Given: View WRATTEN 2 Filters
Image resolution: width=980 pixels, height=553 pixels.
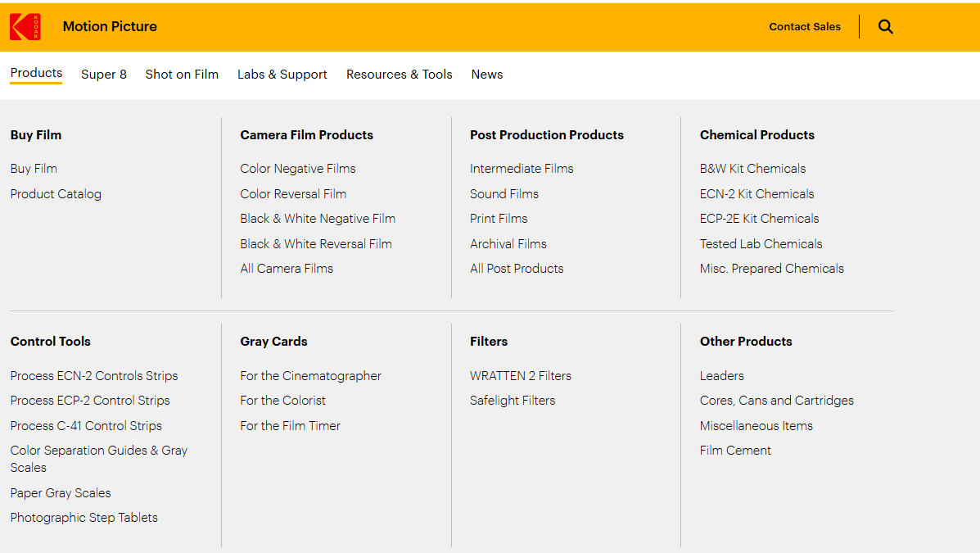Looking at the screenshot, I should coord(521,376).
